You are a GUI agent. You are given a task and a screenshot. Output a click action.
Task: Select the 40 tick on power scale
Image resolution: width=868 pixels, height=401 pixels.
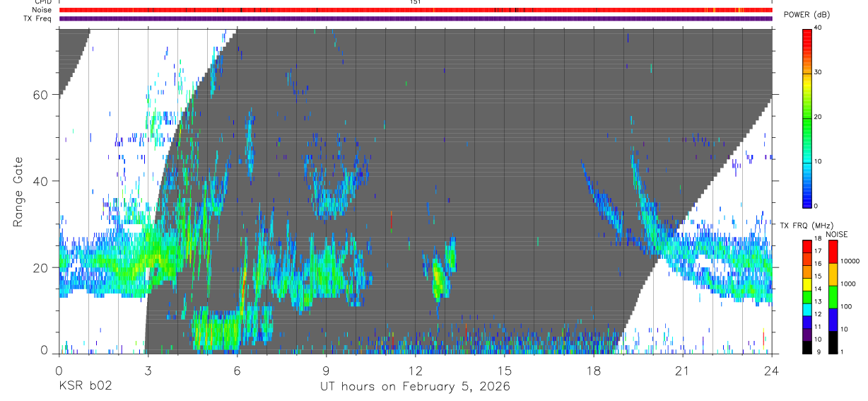pos(819,28)
